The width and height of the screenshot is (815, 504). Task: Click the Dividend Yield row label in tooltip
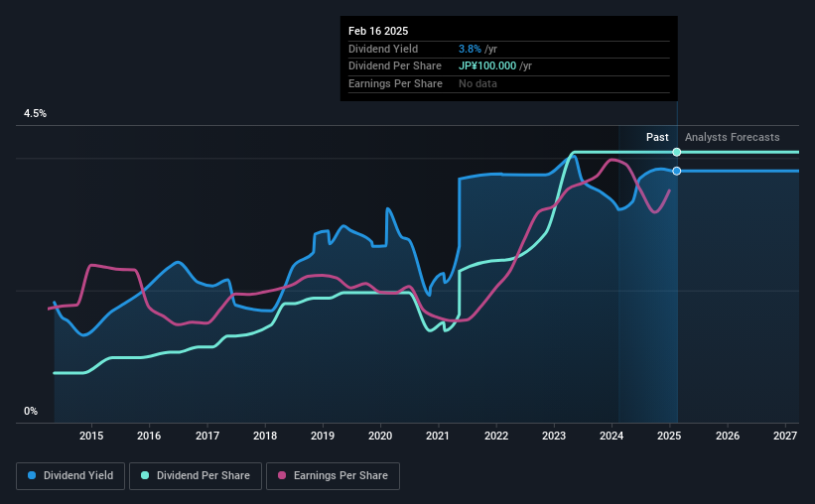383,49
